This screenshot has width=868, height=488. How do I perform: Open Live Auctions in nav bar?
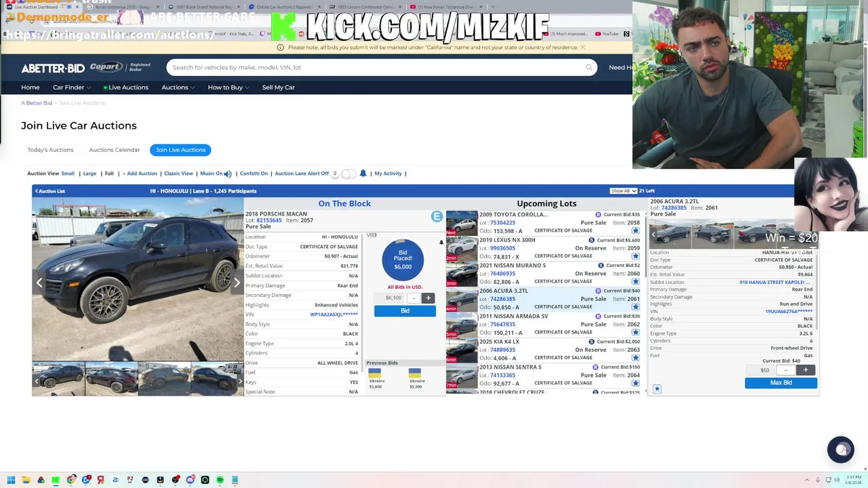(126, 87)
